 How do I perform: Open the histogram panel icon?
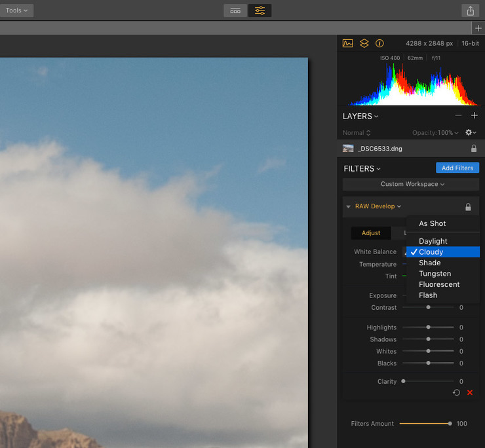click(x=347, y=43)
